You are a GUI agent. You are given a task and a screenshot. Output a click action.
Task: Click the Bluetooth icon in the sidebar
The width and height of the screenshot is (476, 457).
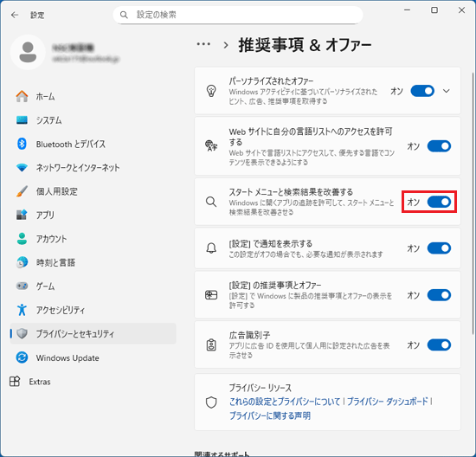click(22, 144)
